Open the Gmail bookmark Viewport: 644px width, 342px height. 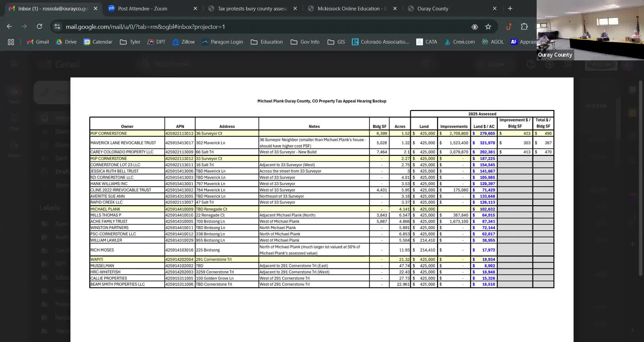(x=38, y=42)
